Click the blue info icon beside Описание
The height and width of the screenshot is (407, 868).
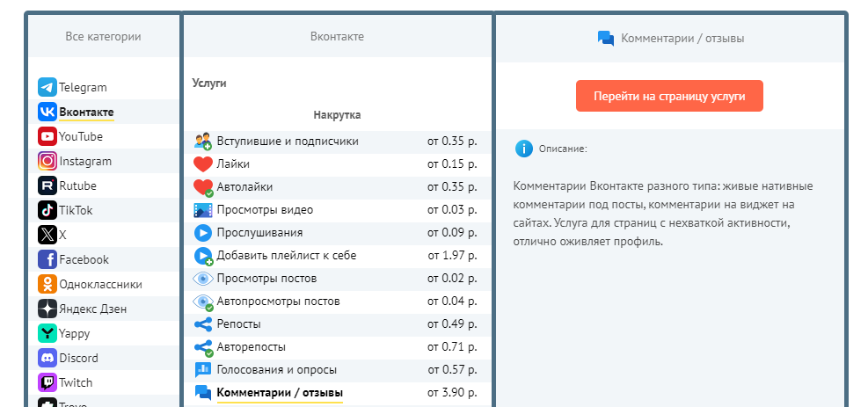523,149
